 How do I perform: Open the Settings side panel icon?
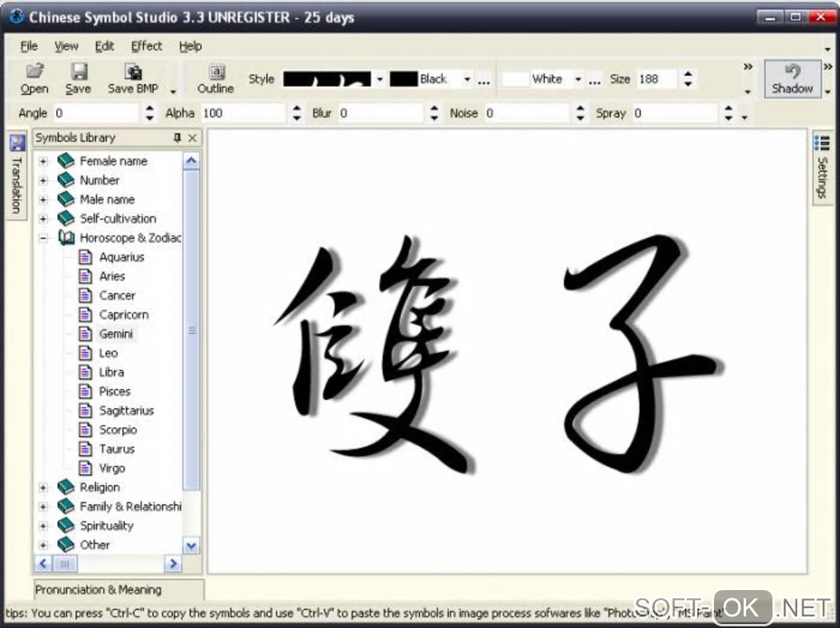[x=821, y=143]
